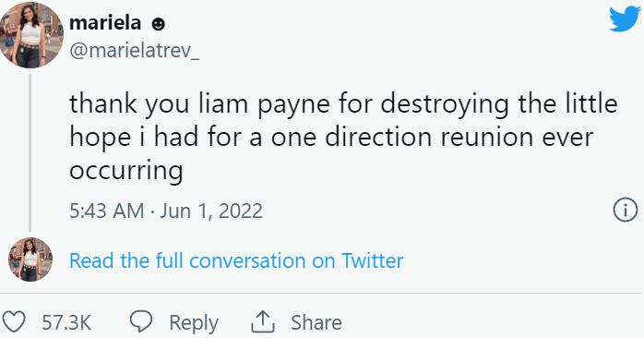Open mariela's large profile picture
This screenshot has width=644, height=338.
[x=31, y=35]
